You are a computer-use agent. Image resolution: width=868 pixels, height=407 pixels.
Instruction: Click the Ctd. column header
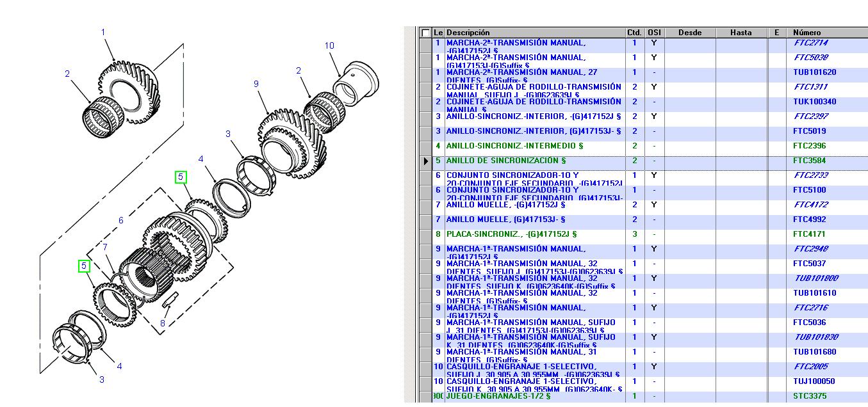tap(634, 33)
